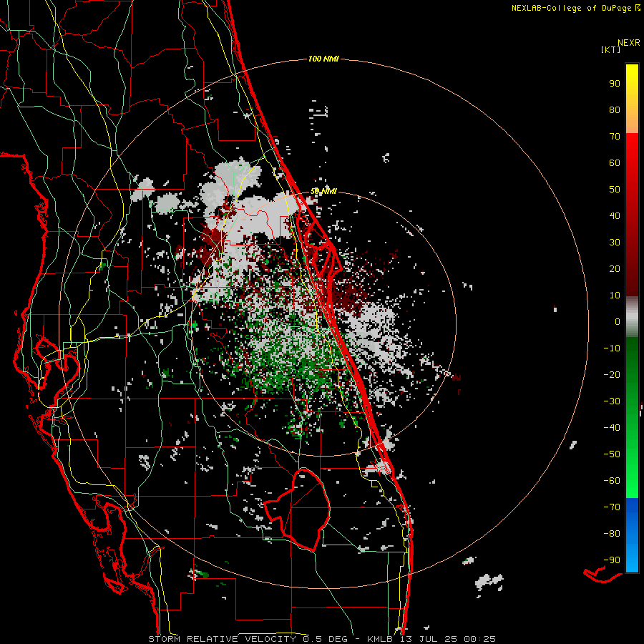Click the 50 NMI range ring label
Viewport: 644px width, 644px height.
click(323, 191)
